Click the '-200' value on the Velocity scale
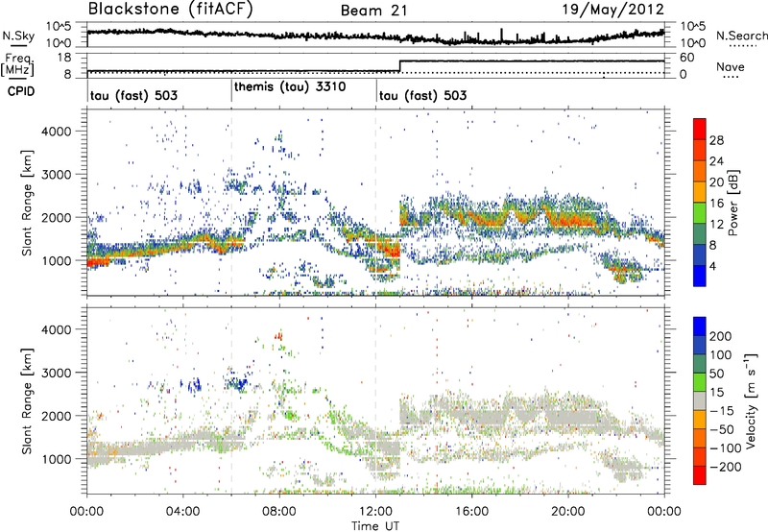This screenshot has width=768, height=532. click(725, 467)
